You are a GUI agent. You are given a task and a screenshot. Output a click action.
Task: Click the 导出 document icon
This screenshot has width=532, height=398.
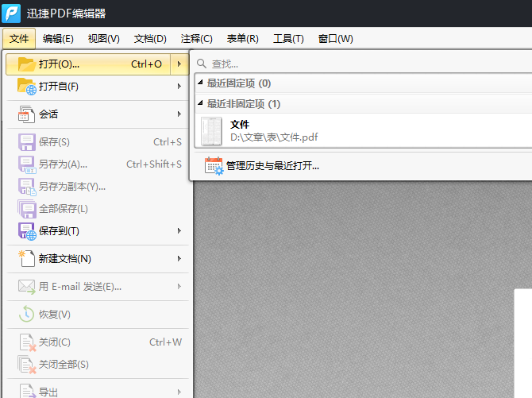coord(28,391)
